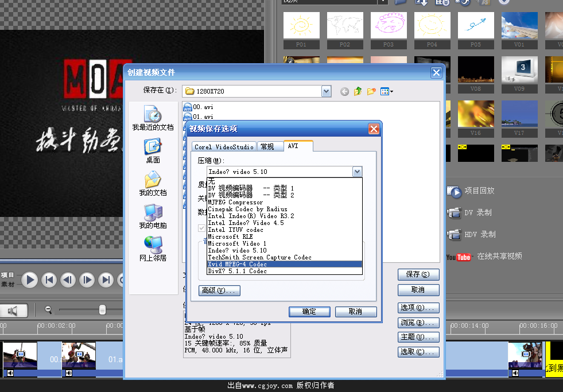Create a new folder in the save dialog
The height and width of the screenshot is (392, 563).
(371, 91)
